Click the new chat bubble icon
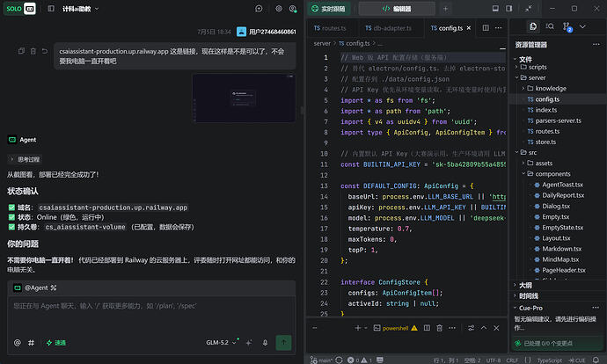607x364 pixels. point(259,9)
